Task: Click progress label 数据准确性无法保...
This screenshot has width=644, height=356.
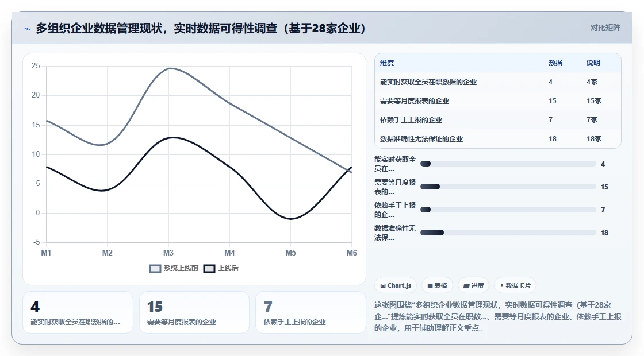Action: tap(394, 233)
